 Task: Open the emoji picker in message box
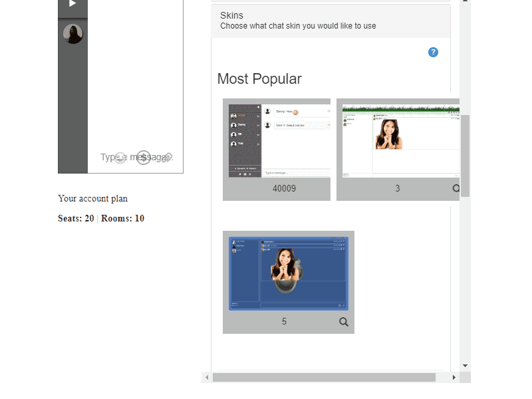[120, 158]
